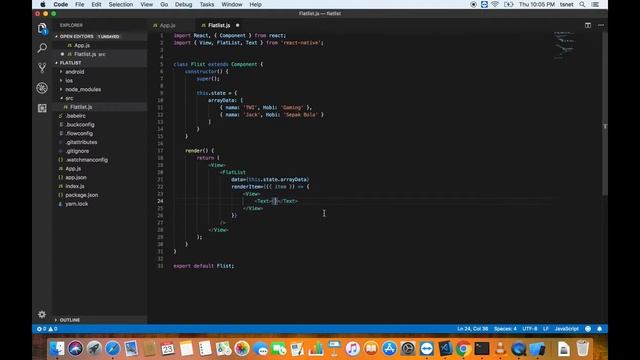Image resolution: width=640 pixels, height=360 pixels.
Task: Open the Debug menu
Action: click(x=184, y=4)
